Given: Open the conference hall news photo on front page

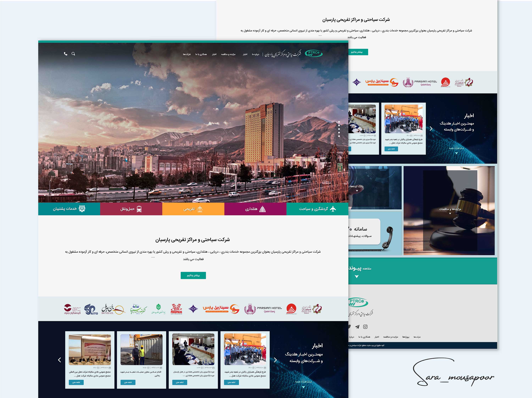Looking at the screenshot, I should pyautogui.click(x=193, y=350).
